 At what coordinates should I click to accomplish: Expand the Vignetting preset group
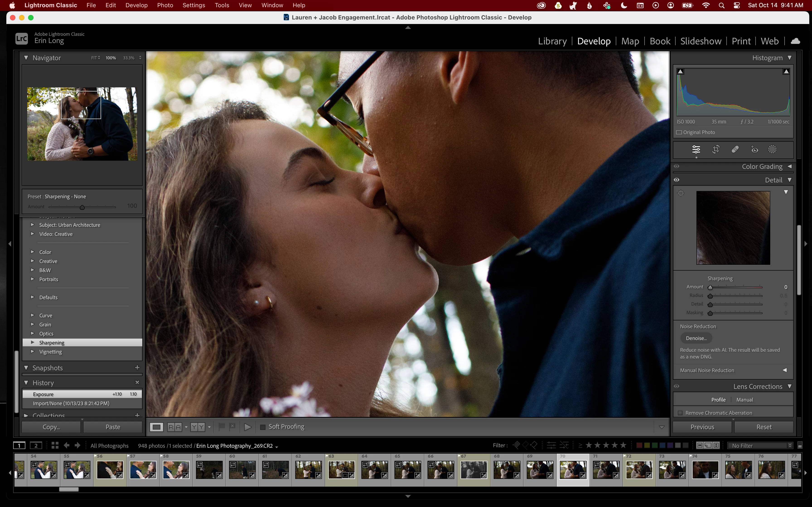click(x=33, y=352)
